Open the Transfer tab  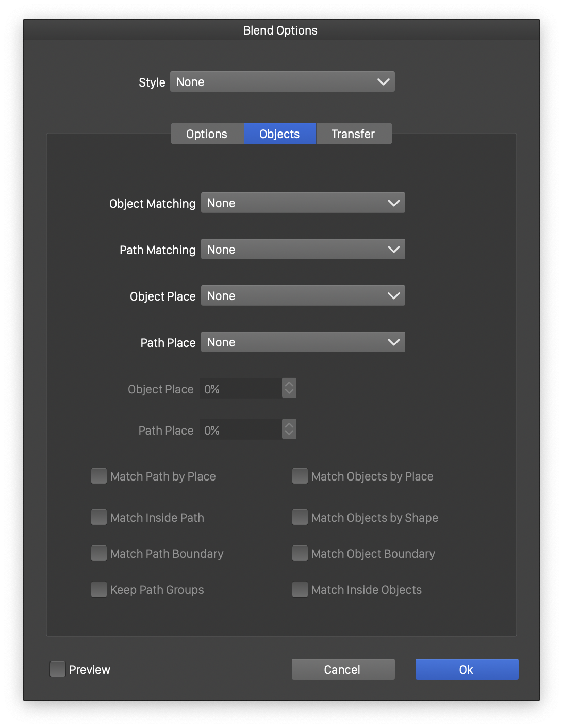[x=353, y=134]
